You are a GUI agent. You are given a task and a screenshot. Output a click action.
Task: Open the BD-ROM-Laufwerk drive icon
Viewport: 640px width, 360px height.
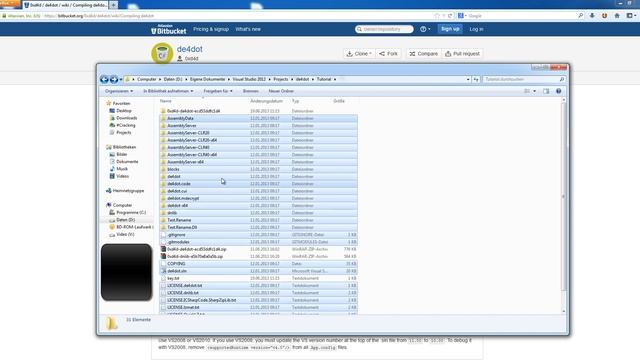pos(112,227)
